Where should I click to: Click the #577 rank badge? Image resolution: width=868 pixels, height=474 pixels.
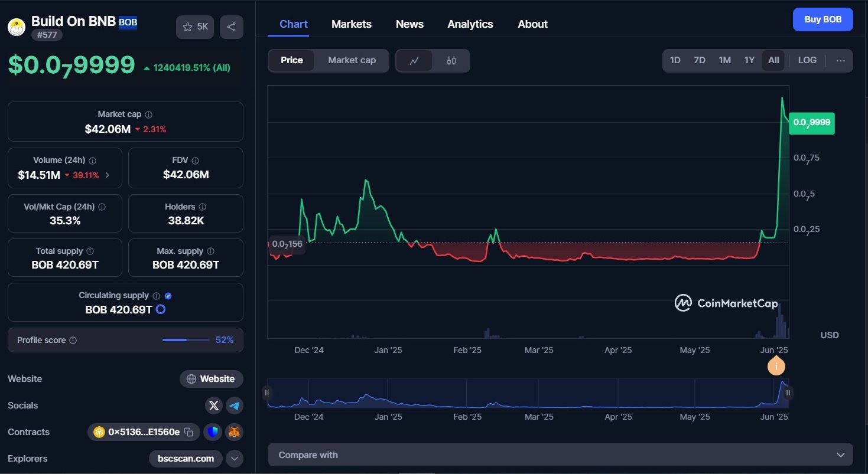click(x=47, y=35)
